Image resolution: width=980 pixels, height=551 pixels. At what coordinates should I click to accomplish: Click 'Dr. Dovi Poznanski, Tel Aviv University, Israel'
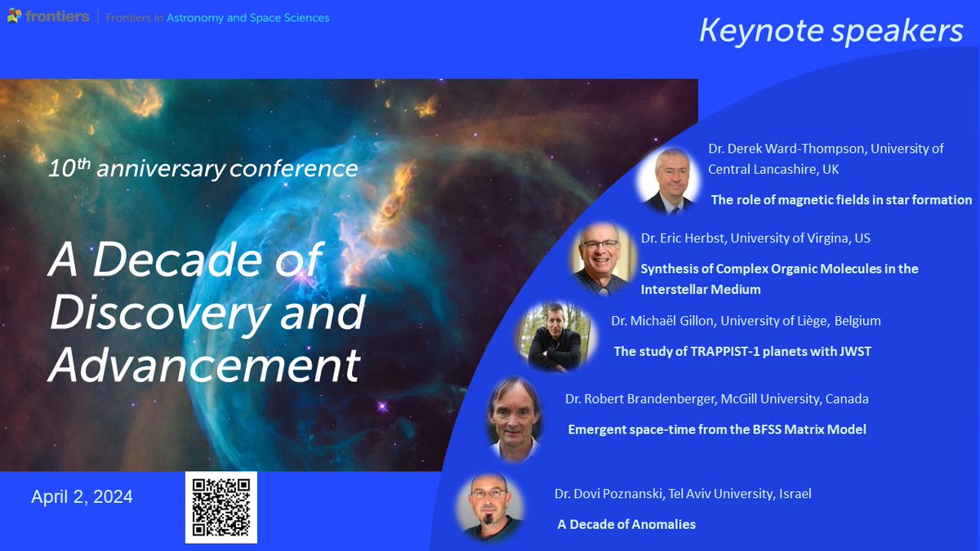pyautogui.click(x=683, y=494)
